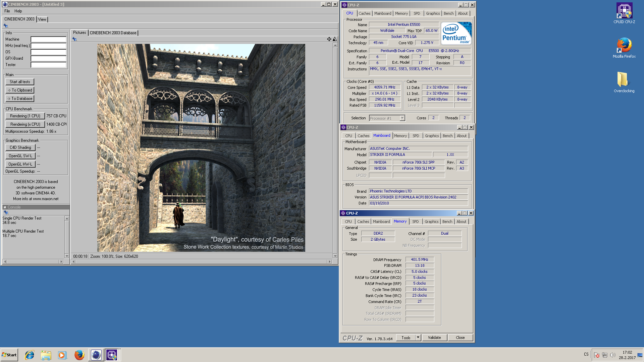Click the Action Center flag tray icon
This screenshot has height=362, width=644.
click(597, 355)
